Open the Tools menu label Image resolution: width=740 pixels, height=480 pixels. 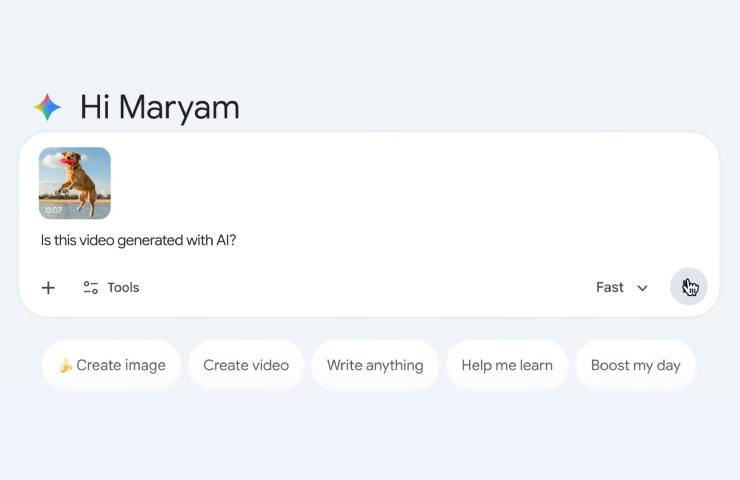(123, 288)
